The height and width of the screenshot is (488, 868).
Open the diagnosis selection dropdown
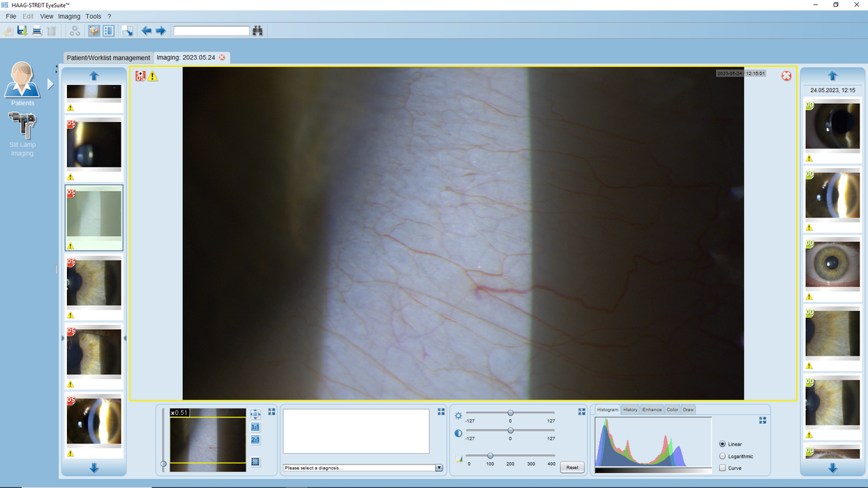(438, 468)
